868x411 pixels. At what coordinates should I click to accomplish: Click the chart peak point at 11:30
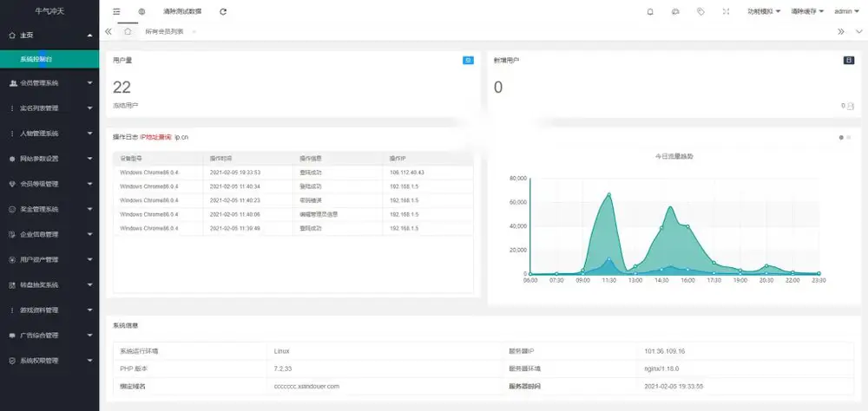tap(609, 194)
